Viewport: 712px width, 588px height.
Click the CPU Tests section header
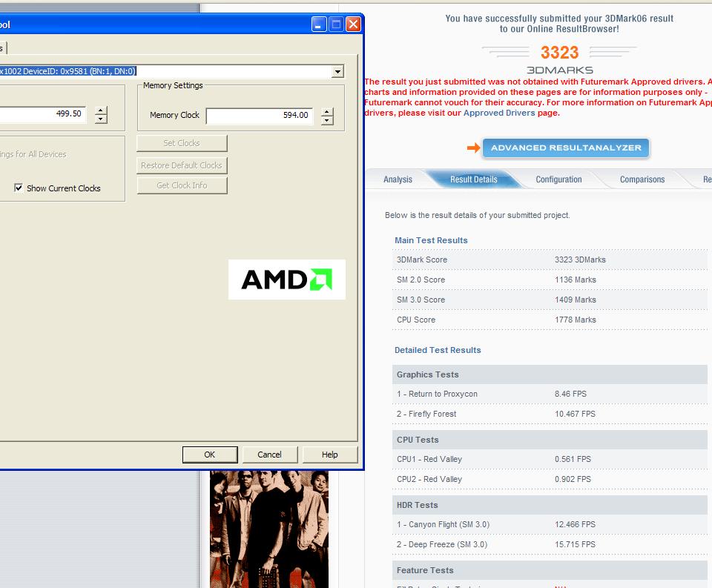550,440
